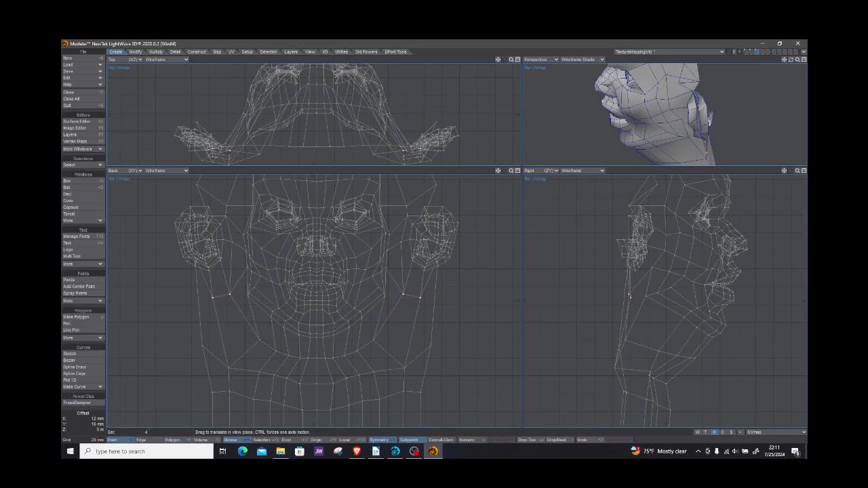
Task: Open the Windows Start menu
Action: [70, 451]
